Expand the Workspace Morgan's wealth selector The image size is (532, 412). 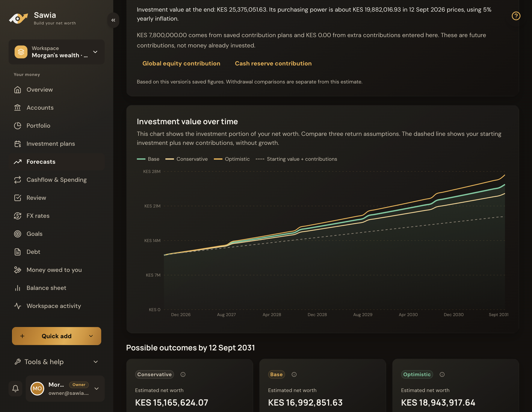coord(56,52)
